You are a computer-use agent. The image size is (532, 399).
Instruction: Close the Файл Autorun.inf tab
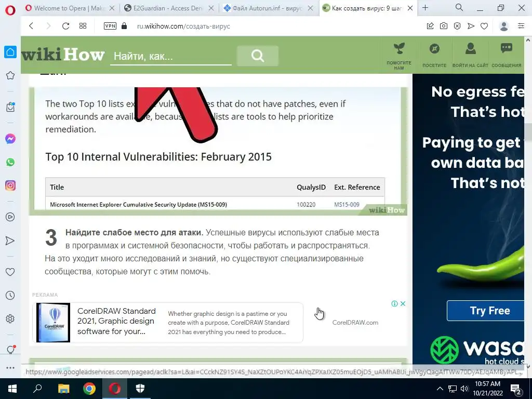pos(311,8)
